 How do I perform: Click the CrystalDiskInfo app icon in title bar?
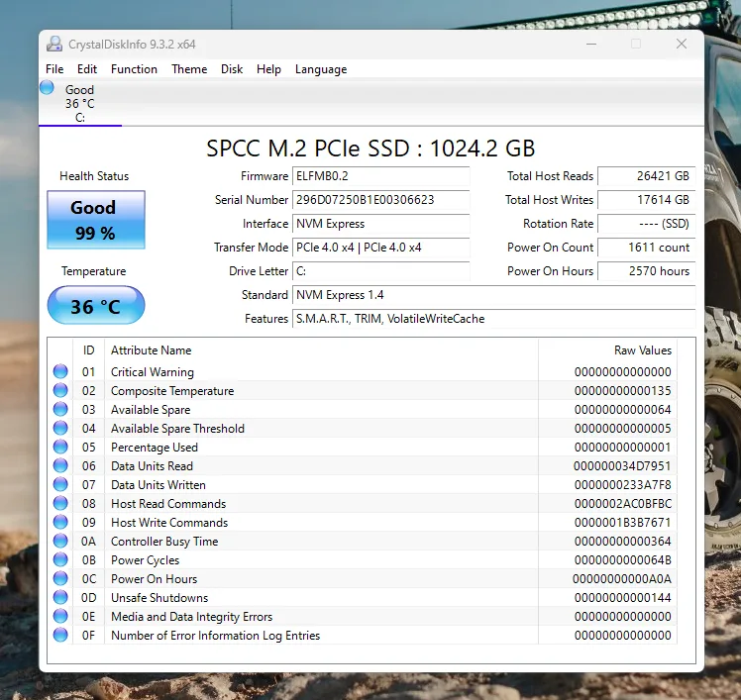coord(54,44)
